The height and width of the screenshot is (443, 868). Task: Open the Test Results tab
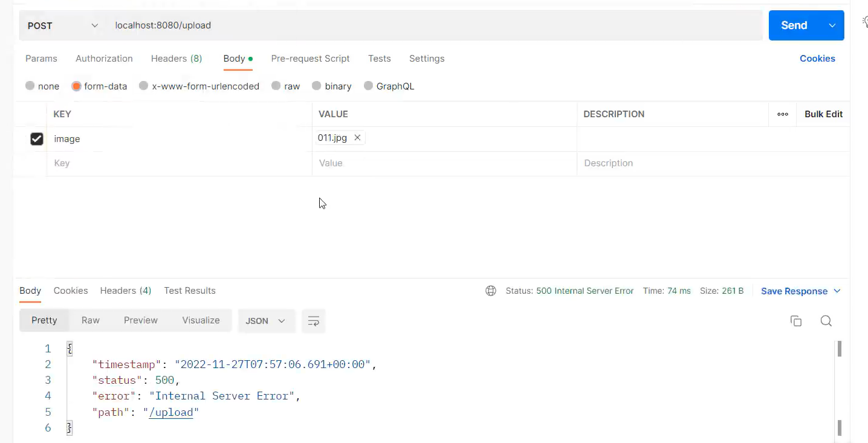(190, 291)
